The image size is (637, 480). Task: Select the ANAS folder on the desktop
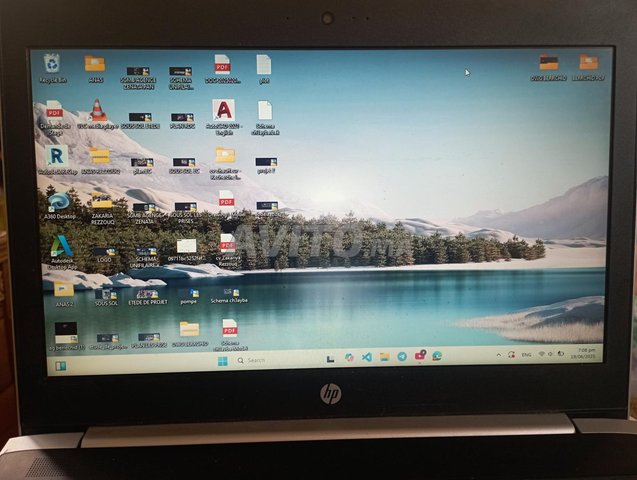coord(95,66)
